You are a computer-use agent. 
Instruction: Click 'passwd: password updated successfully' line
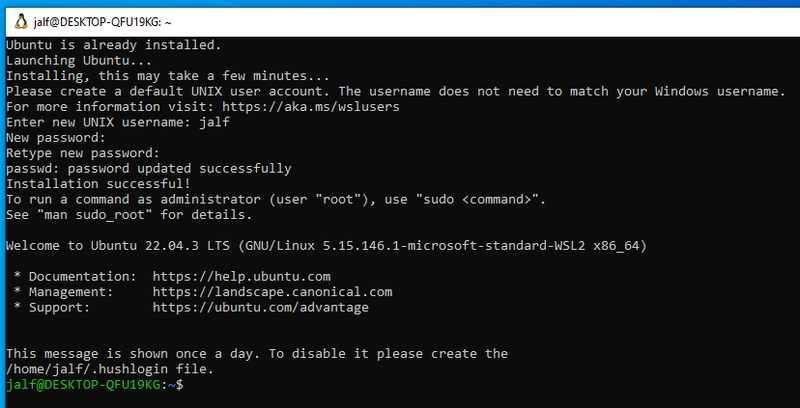[x=148, y=168]
